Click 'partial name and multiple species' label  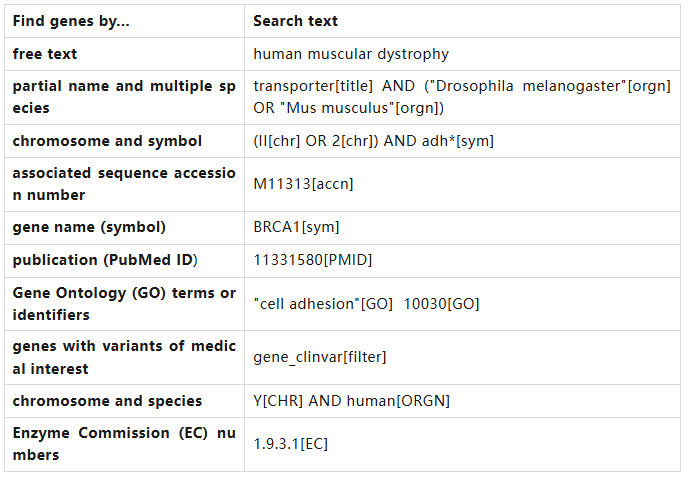(123, 97)
